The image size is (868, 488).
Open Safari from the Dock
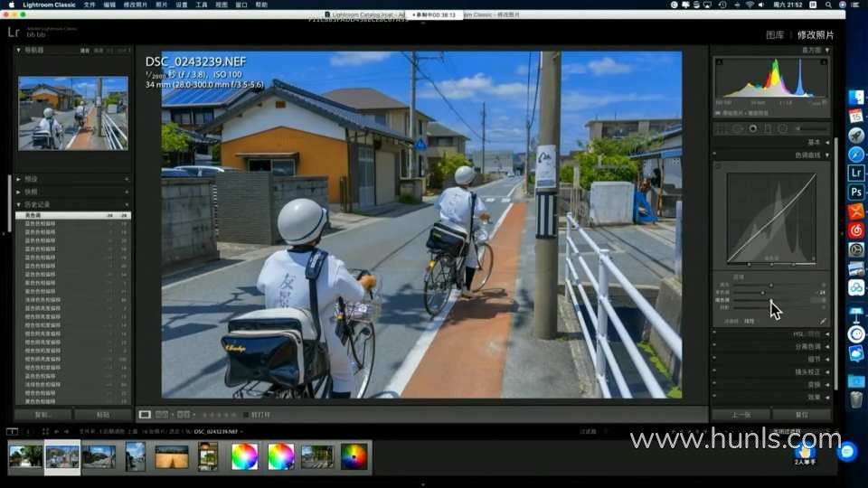coord(856,155)
